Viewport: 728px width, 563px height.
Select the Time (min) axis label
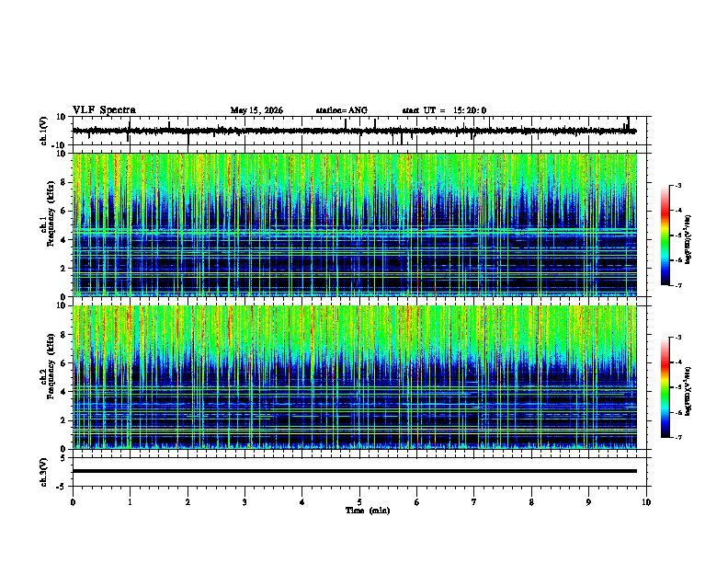(x=368, y=511)
